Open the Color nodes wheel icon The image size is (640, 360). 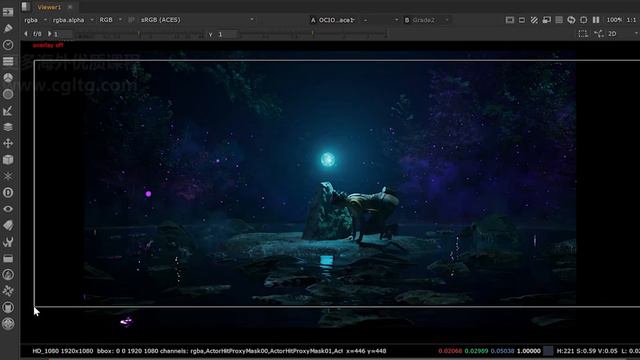point(8,78)
